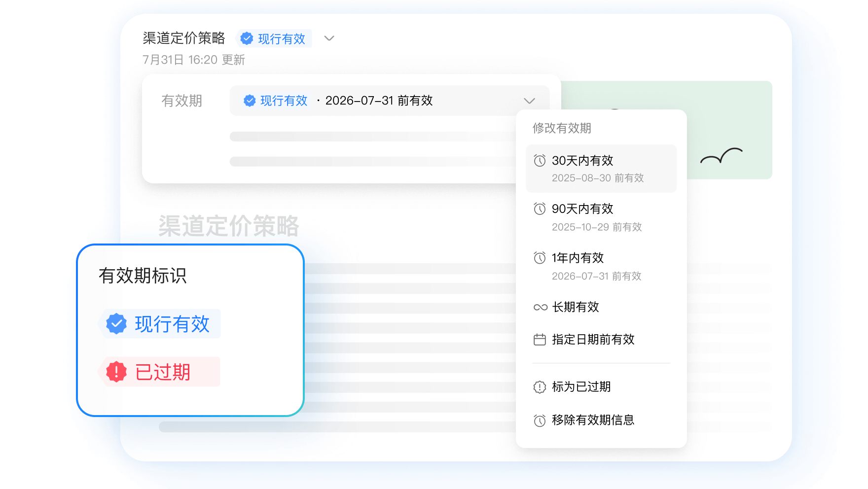Viewport: 868px width, 489px height.
Task: Click 移除有效期信息 to remove validity info
Action: click(594, 420)
